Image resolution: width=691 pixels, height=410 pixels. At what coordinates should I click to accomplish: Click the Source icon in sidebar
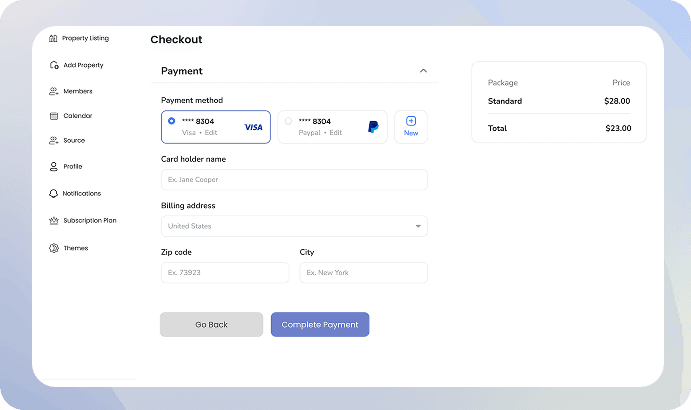pos(53,141)
